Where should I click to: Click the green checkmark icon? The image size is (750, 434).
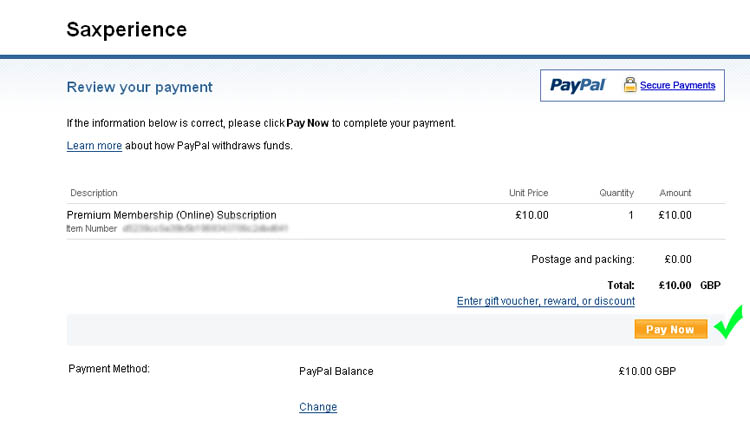click(x=728, y=323)
